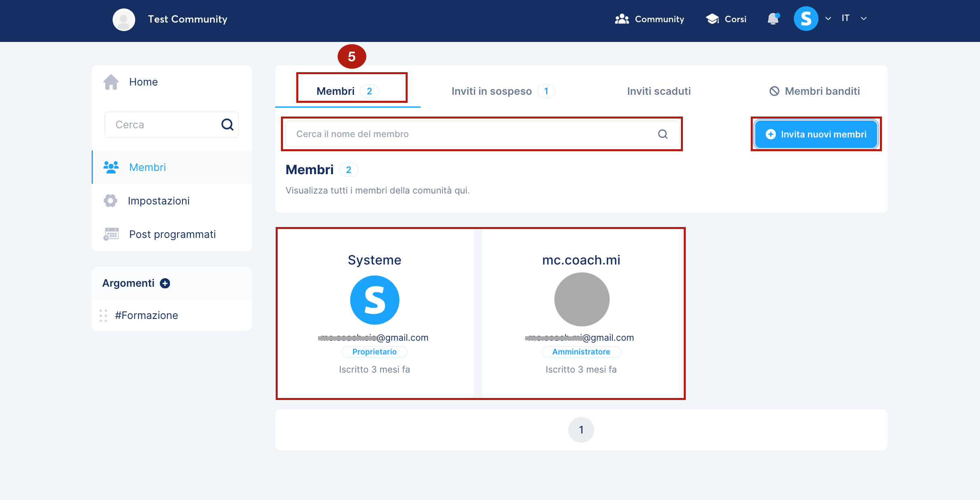Open the Systeme member avatar card
This screenshot has width=980, height=500.
click(375, 300)
